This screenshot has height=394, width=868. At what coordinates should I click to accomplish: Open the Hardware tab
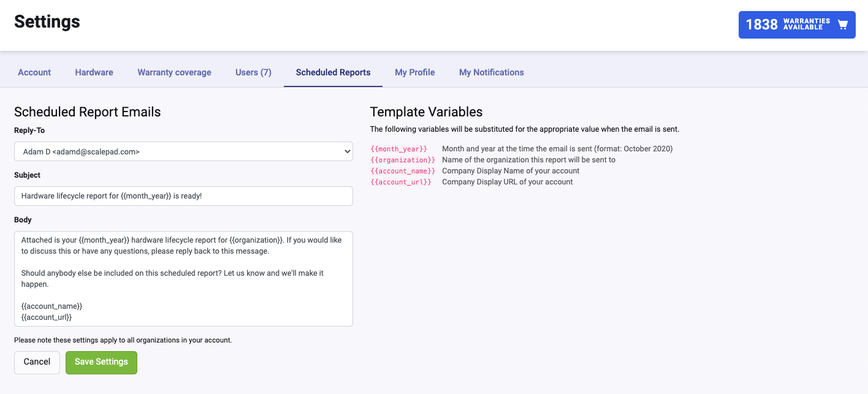tap(94, 72)
